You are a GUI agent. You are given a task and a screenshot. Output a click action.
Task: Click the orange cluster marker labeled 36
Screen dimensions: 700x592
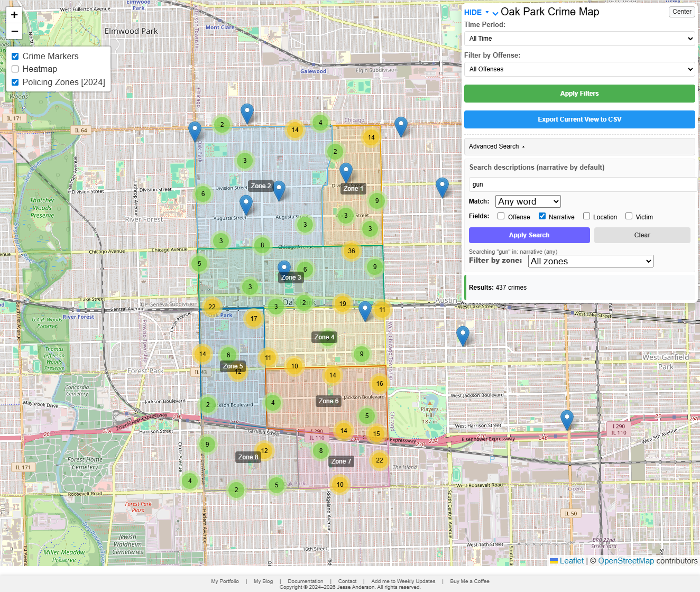pyautogui.click(x=352, y=251)
